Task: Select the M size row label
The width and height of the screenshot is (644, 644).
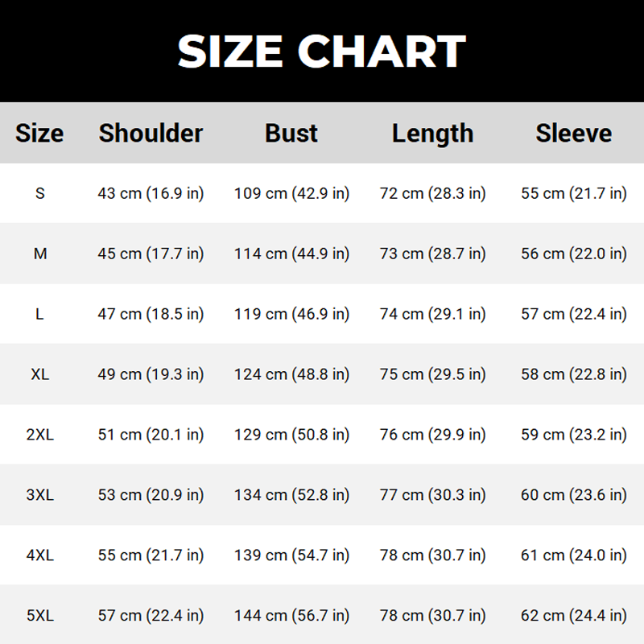Action: pos(40,254)
